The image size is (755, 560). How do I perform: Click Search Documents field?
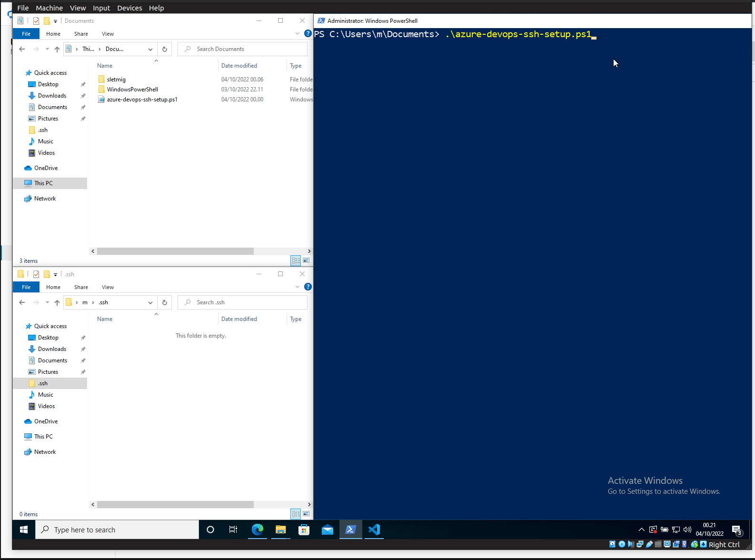242,49
